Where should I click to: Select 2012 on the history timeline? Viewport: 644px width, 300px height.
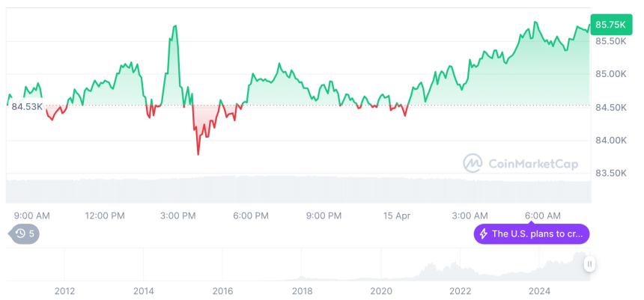tap(64, 290)
